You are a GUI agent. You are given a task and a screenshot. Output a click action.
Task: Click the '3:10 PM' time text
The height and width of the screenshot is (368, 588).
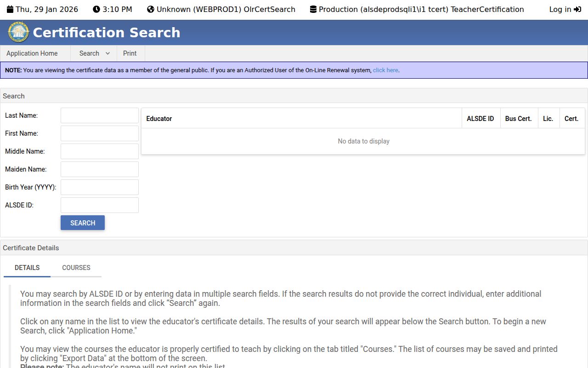pos(117,9)
